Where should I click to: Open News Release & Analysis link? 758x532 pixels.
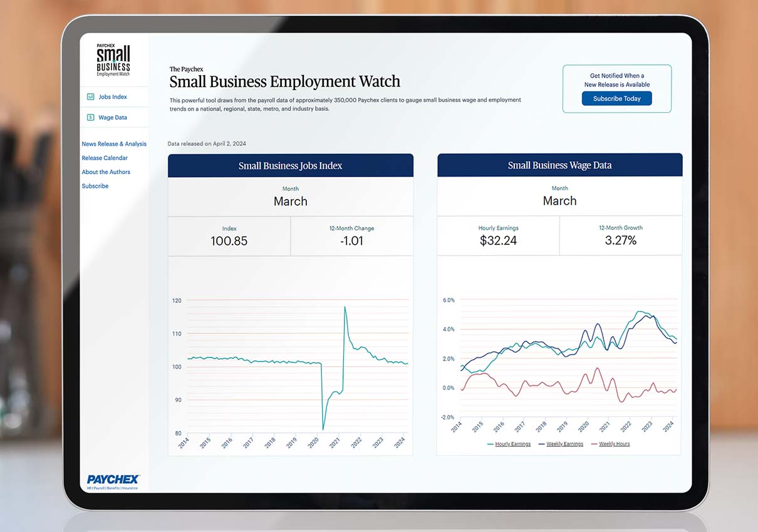[x=114, y=144]
